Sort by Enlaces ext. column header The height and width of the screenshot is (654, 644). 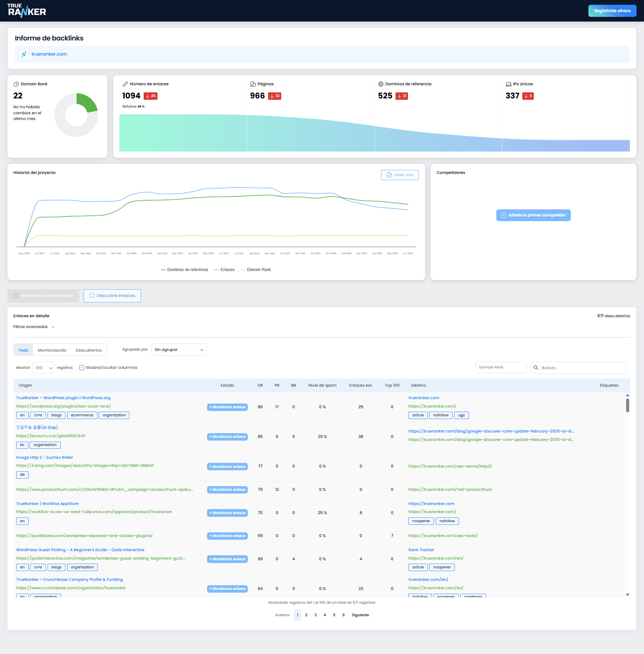point(360,386)
